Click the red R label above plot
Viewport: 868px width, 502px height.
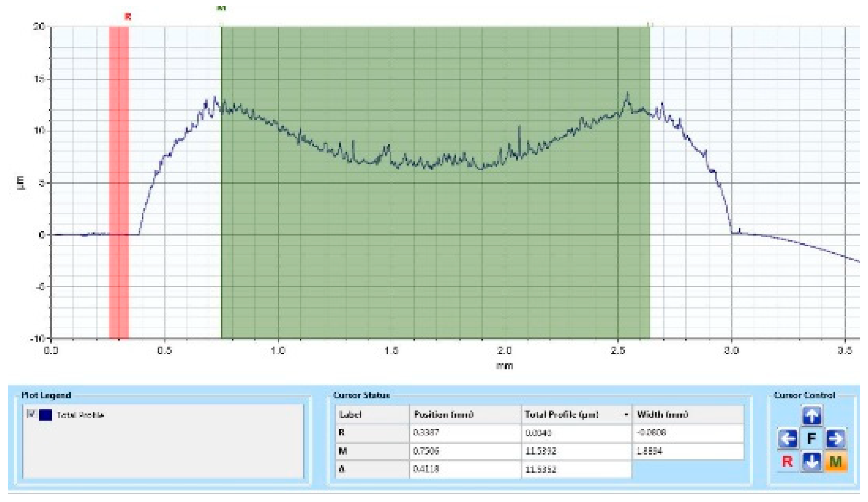(x=128, y=16)
